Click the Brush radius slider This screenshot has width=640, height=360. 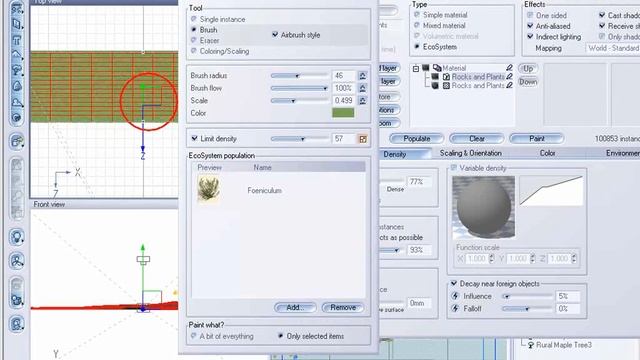click(299, 76)
